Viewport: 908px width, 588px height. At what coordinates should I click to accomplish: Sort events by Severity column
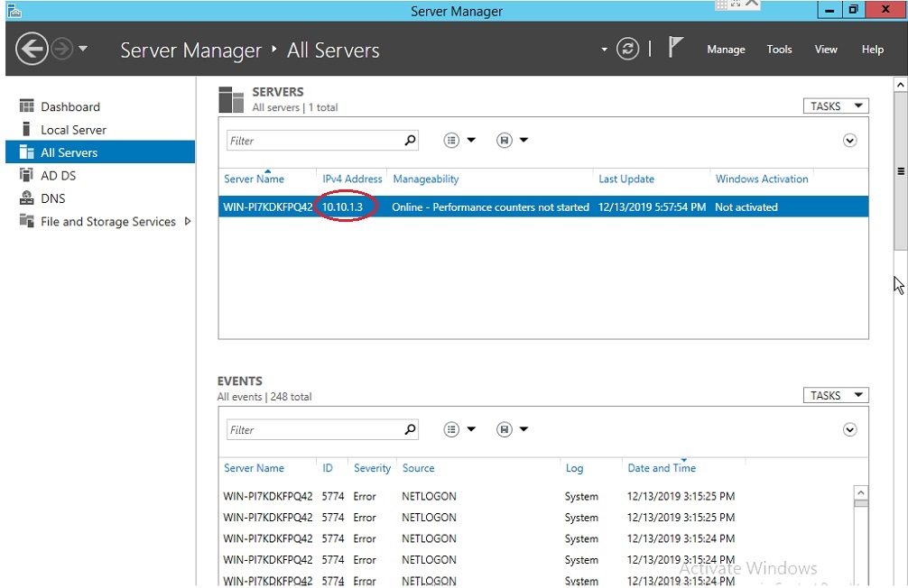(x=372, y=468)
